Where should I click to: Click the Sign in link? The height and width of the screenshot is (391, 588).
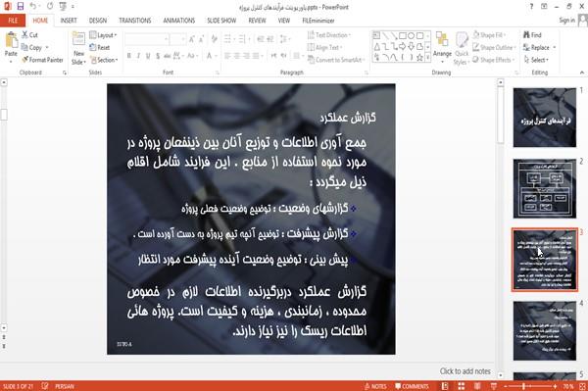point(566,21)
